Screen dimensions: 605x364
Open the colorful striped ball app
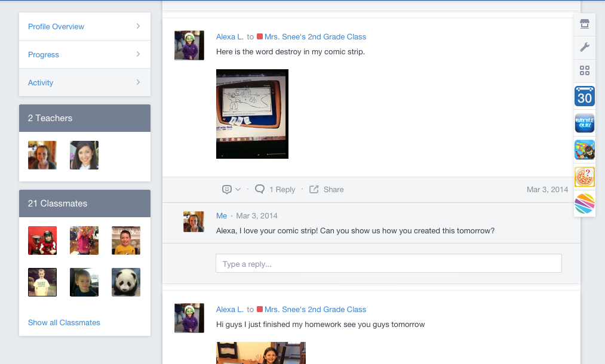coord(585,204)
